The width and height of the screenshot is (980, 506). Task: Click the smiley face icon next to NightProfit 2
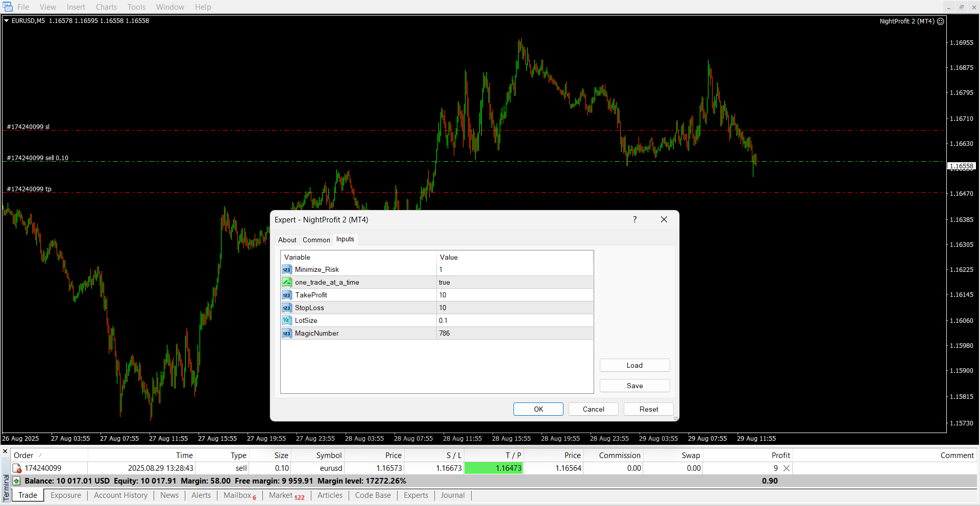[x=940, y=21]
